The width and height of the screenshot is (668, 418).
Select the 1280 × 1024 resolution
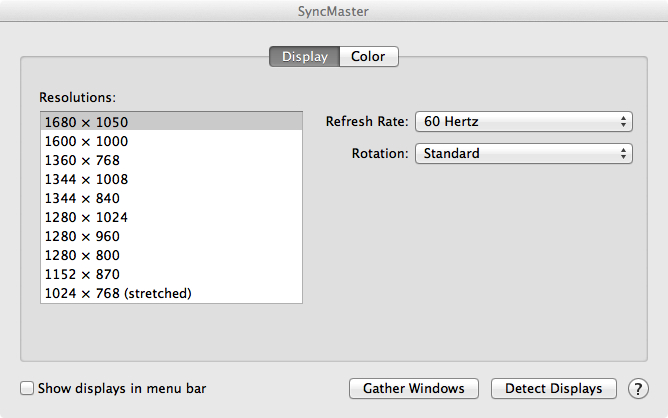click(171, 217)
